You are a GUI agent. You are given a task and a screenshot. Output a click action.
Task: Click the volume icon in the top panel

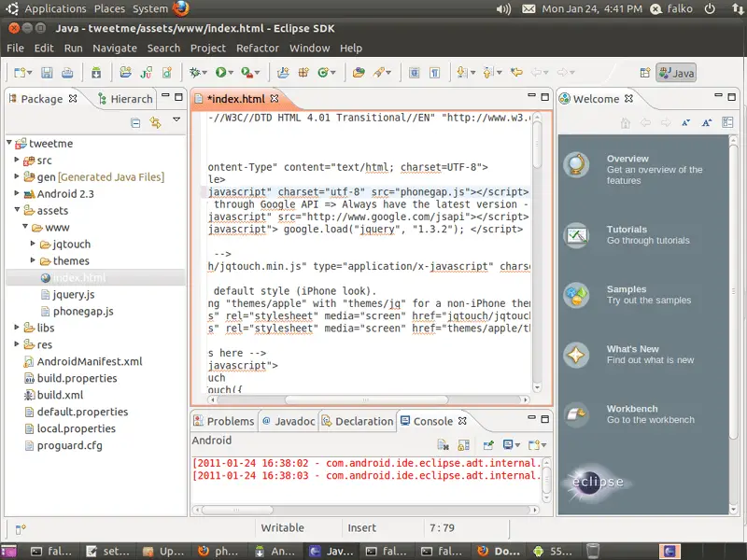point(503,8)
